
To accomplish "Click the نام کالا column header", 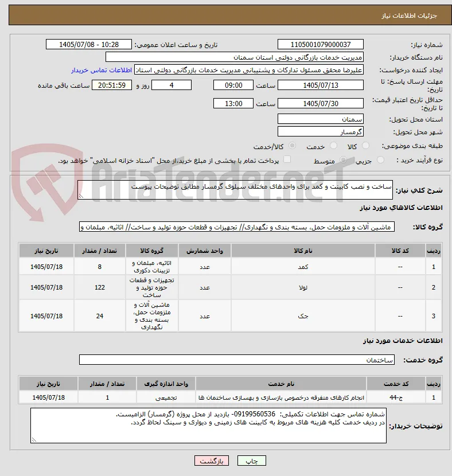I will click(303, 251).
